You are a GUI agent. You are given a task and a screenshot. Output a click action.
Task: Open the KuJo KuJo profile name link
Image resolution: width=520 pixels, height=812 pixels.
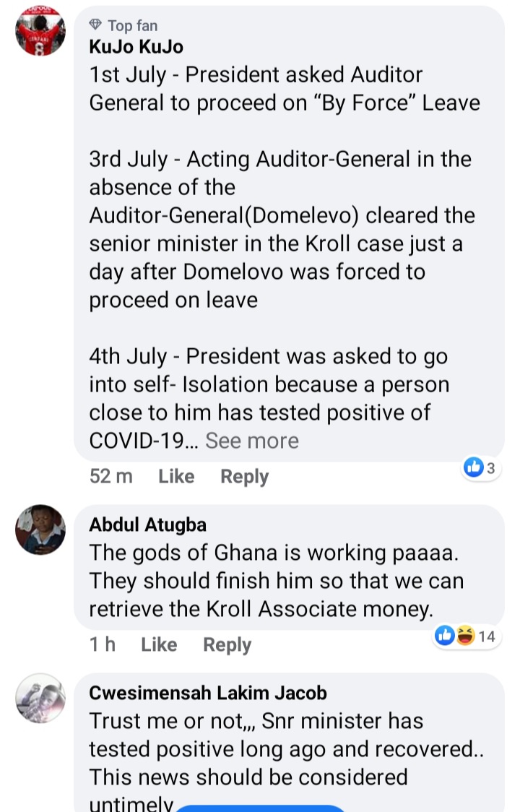(136, 47)
